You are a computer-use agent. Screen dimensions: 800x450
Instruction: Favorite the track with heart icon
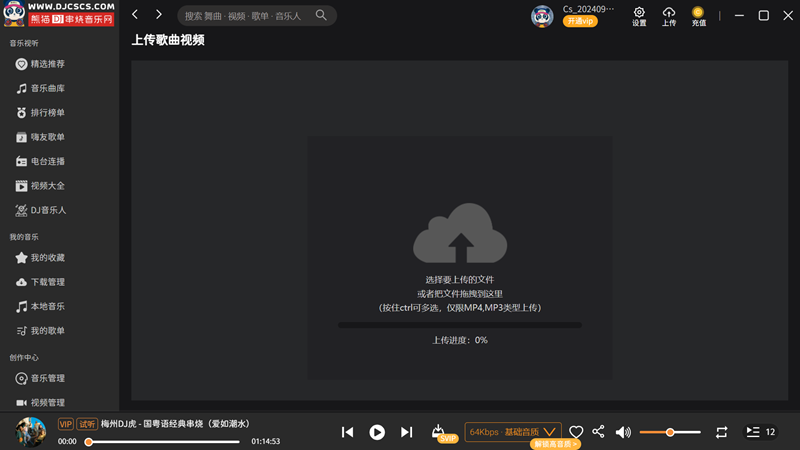576,432
